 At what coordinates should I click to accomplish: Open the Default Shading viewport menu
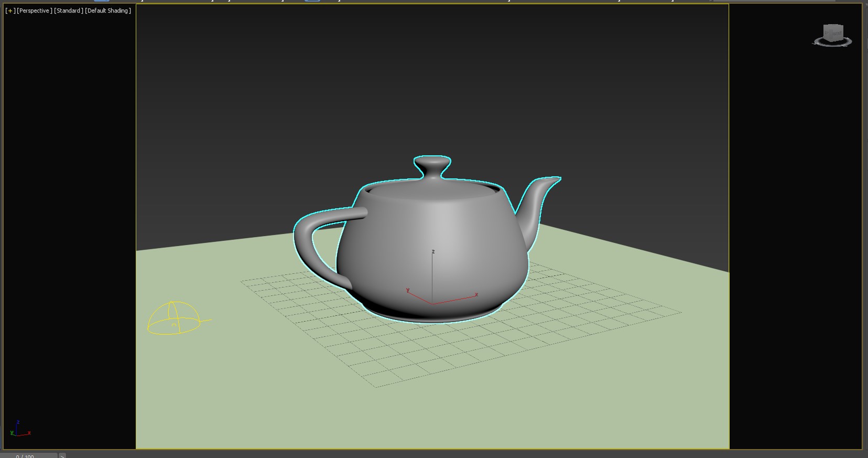pyautogui.click(x=108, y=10)
